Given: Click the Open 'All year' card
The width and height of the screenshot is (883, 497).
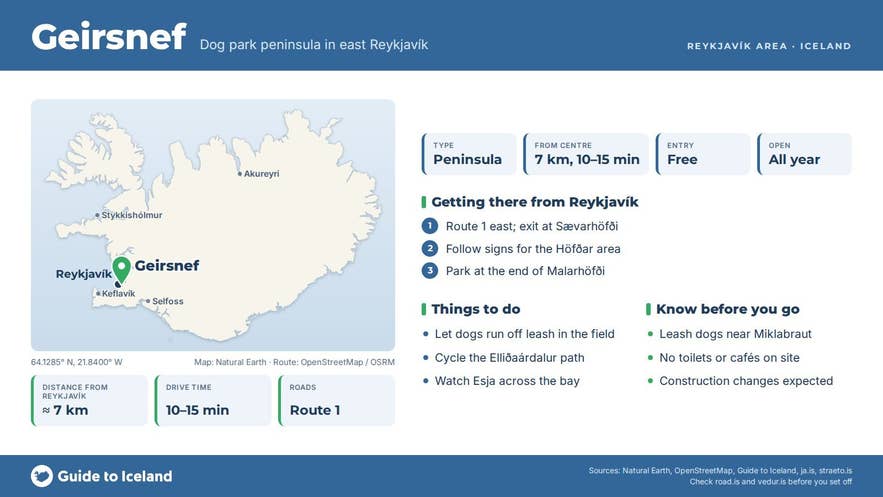Looking at the screenshot, I should pyautogui.click(x=805, y=154).
